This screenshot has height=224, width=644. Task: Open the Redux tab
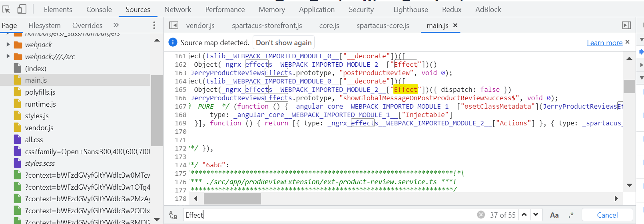point(452,10)
